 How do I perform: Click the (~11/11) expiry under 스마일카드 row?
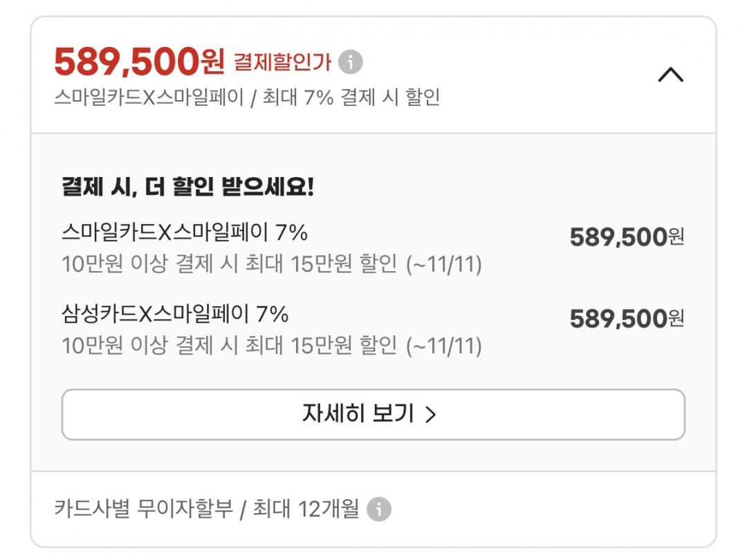pyautogui.click(x=443, y=264)
